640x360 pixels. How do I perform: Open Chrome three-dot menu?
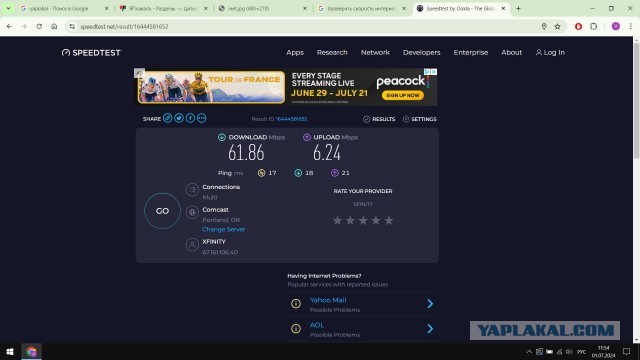[x=631, y=27]
